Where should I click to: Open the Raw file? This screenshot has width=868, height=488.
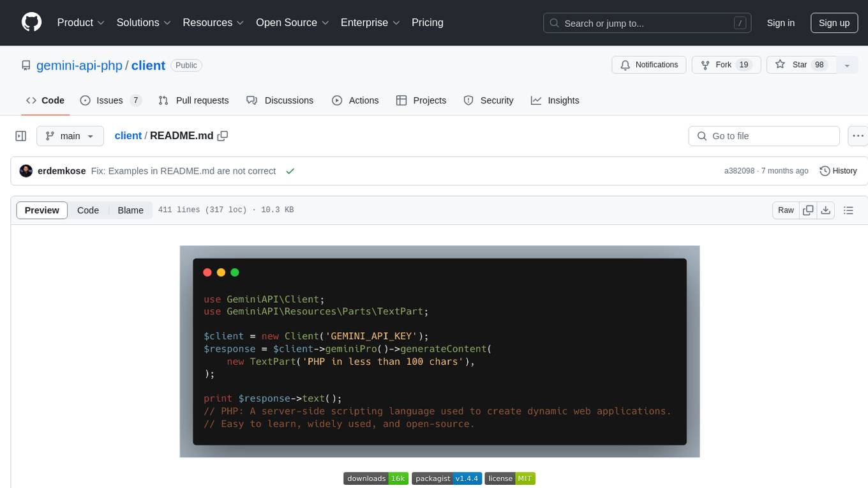(786, 210)
